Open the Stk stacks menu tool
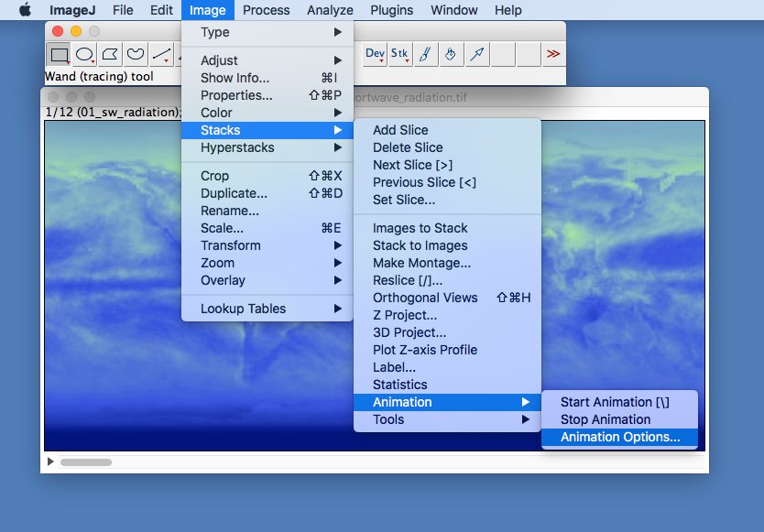 click(x=400, y=54)
